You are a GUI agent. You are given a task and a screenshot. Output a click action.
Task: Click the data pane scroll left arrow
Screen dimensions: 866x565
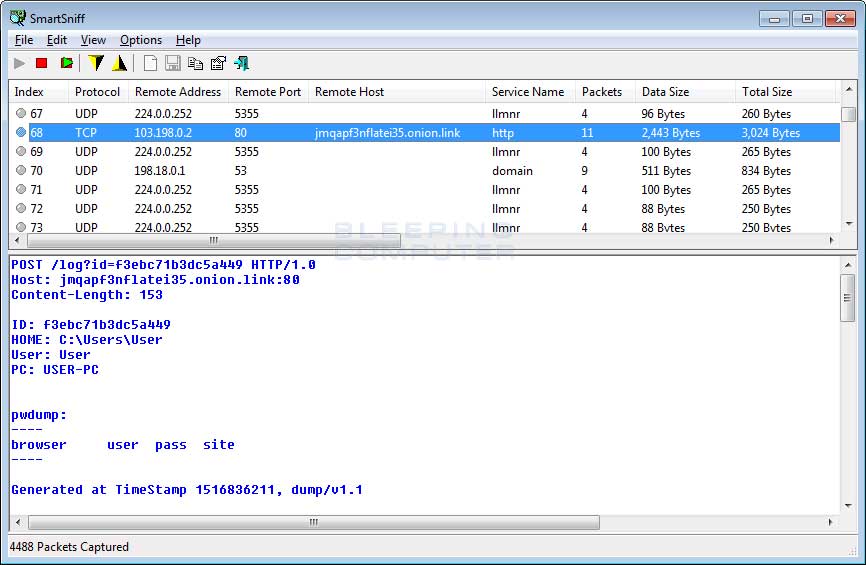18,522
